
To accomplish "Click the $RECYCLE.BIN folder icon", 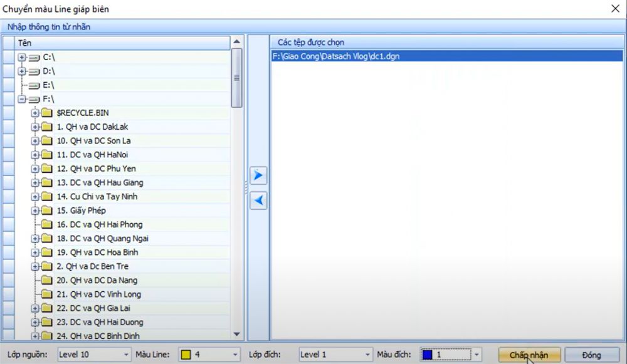I will click(46, 113).
